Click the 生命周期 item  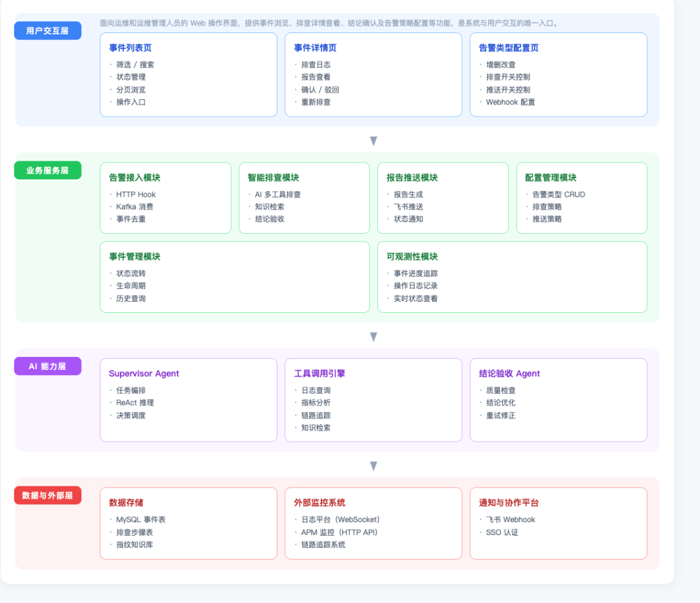131,286
